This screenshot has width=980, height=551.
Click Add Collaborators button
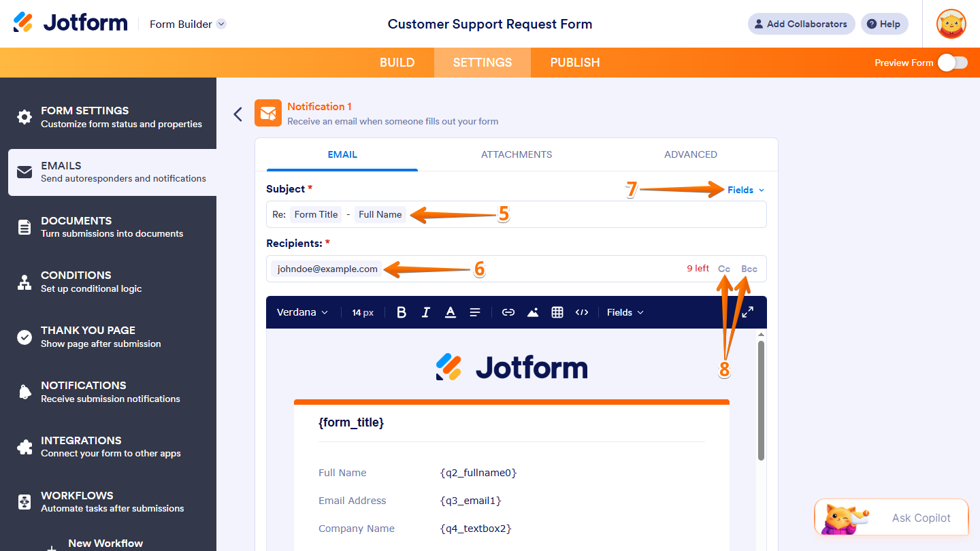[802, 24]
